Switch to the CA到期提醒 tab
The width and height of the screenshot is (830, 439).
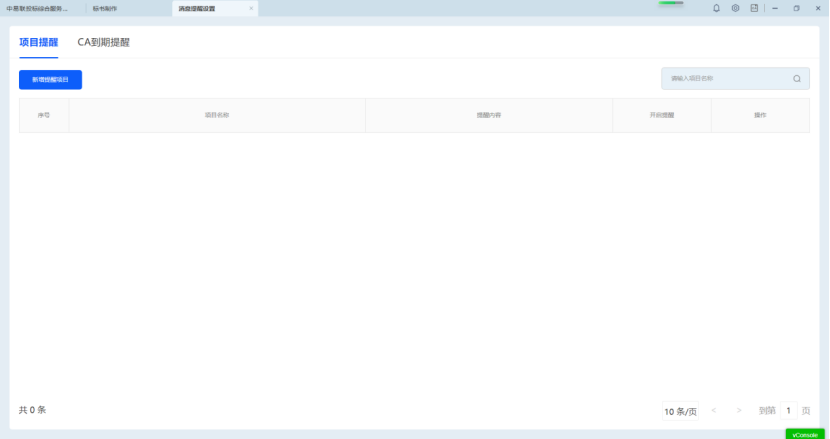tap(104, 43)
